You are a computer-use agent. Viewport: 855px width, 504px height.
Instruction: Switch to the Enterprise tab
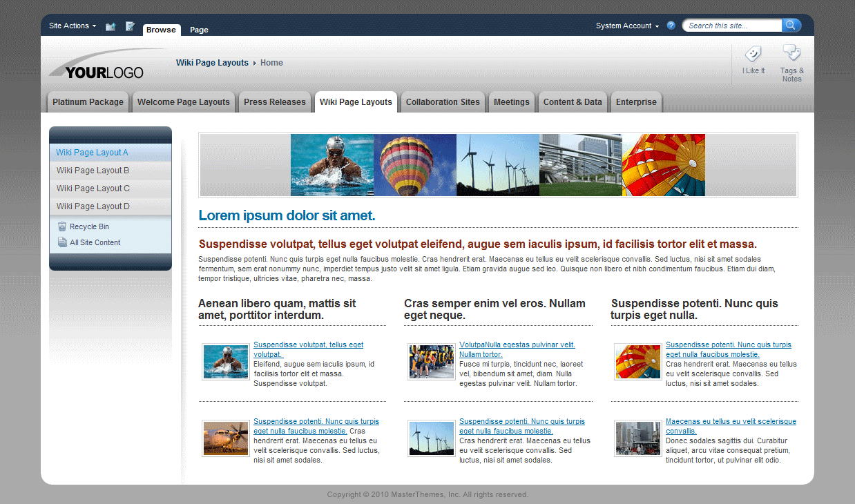tap(635, 101)
